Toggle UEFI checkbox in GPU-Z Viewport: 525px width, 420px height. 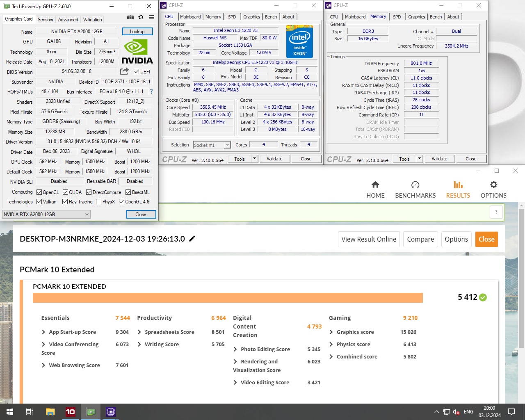click(137, 71)
